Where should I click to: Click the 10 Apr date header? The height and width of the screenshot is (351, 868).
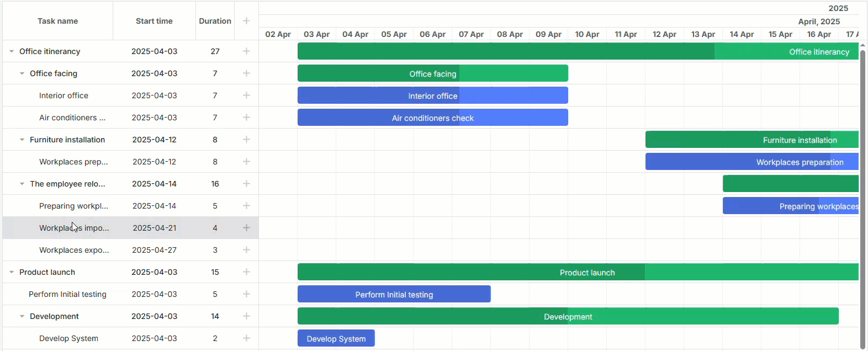pyautogui.click(x=588, y=34)
